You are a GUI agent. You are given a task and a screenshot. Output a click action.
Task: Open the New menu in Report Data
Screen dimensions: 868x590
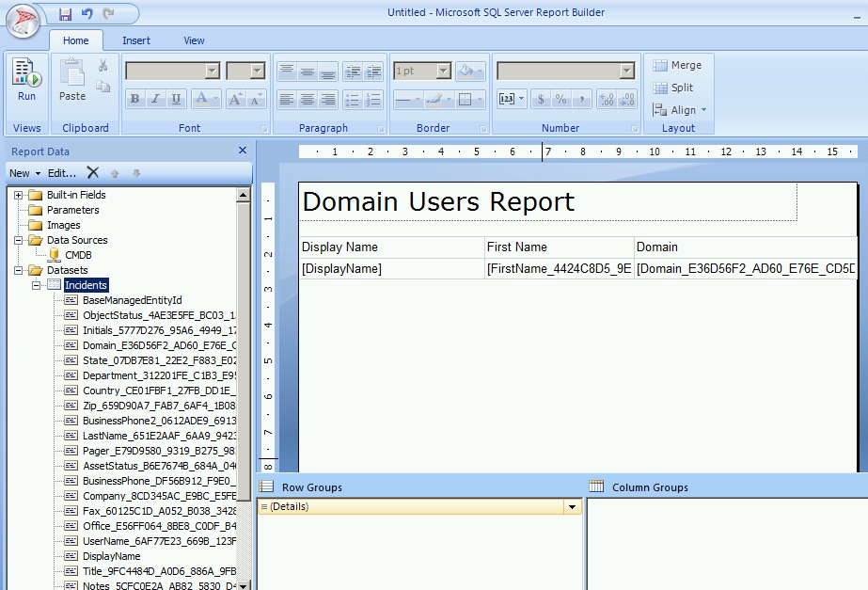[x=24, y=173]
